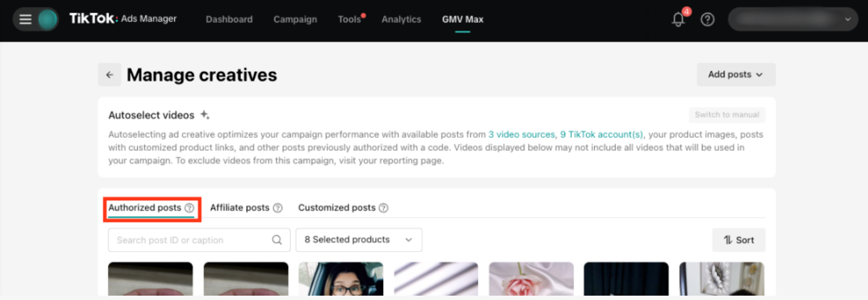
Task: Click the search magnifier icon
Action: pos(277,240)
